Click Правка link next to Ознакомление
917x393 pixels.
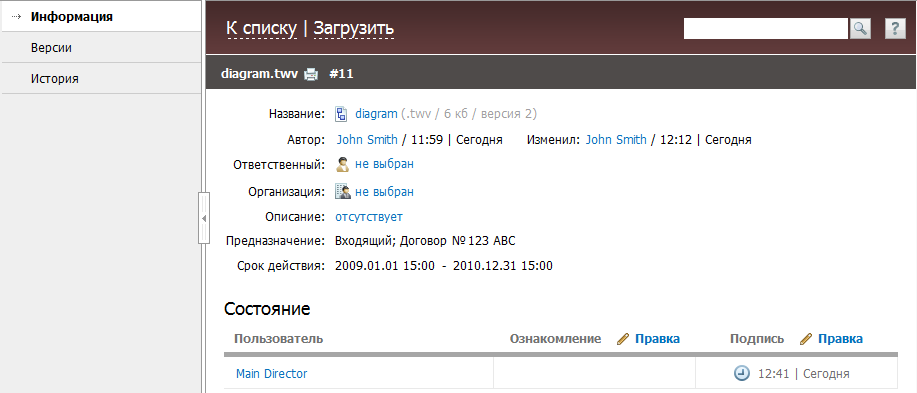(x=657, y=339)
